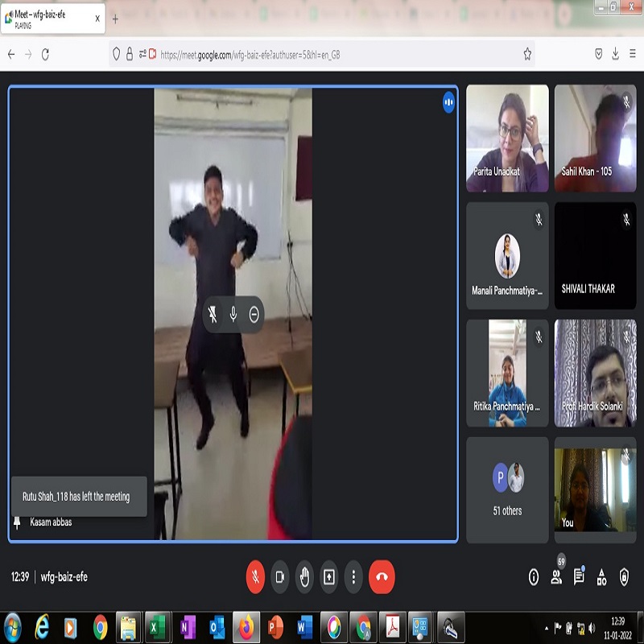Expand the system tray hidden icons arrow
The width and height of the screenshot is (644, 644).
coord(547,627)
